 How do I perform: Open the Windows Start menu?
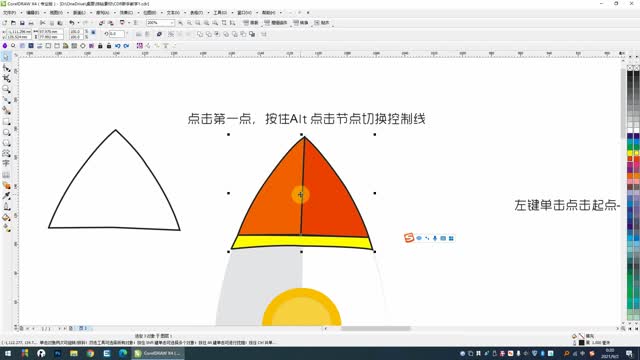pyautogui.click(x=8, y=353)
